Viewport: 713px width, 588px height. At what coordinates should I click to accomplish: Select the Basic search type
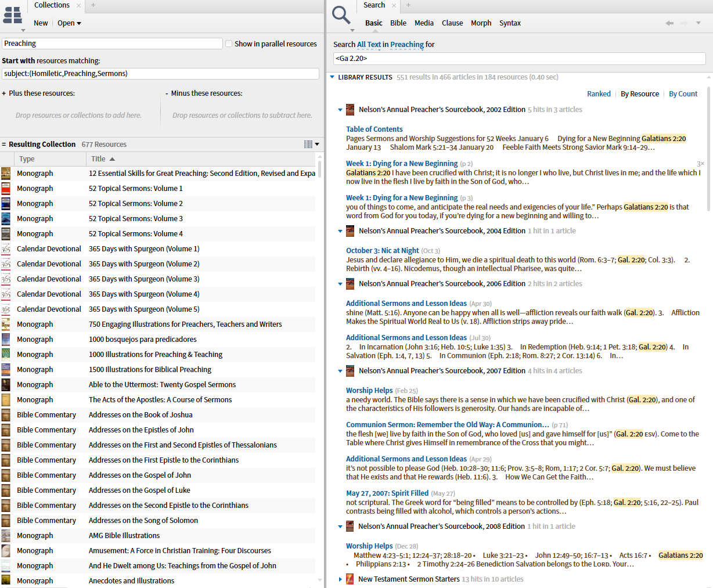[x=373, y=23]
